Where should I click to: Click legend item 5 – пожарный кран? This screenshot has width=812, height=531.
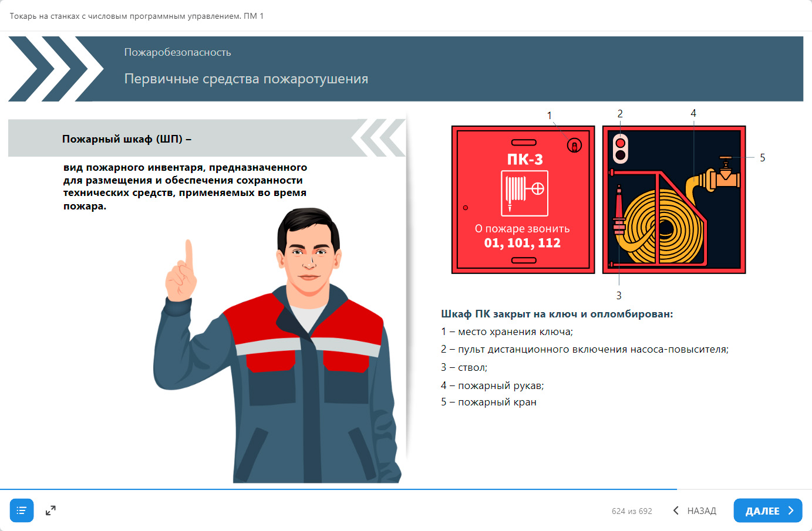[x=488, y=403]
